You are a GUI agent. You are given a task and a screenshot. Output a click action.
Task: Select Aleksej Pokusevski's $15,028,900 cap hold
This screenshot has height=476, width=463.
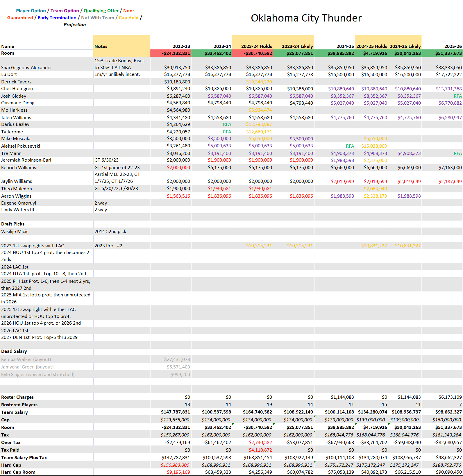pos(374,146)
